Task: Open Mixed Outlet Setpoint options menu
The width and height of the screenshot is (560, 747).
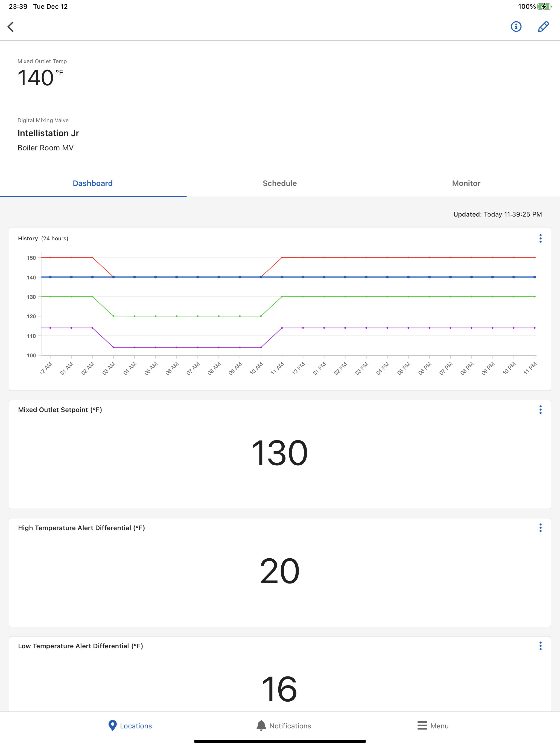Action: tap(540, 410)
